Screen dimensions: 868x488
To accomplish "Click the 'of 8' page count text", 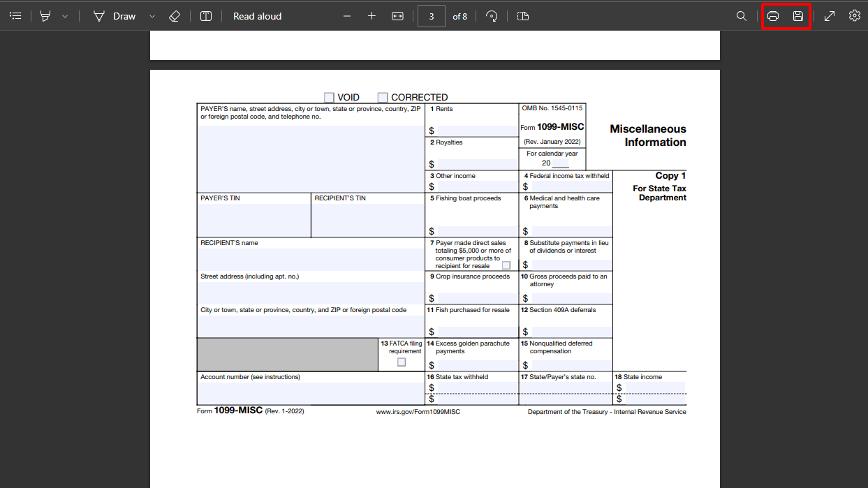I will point(460,16).
